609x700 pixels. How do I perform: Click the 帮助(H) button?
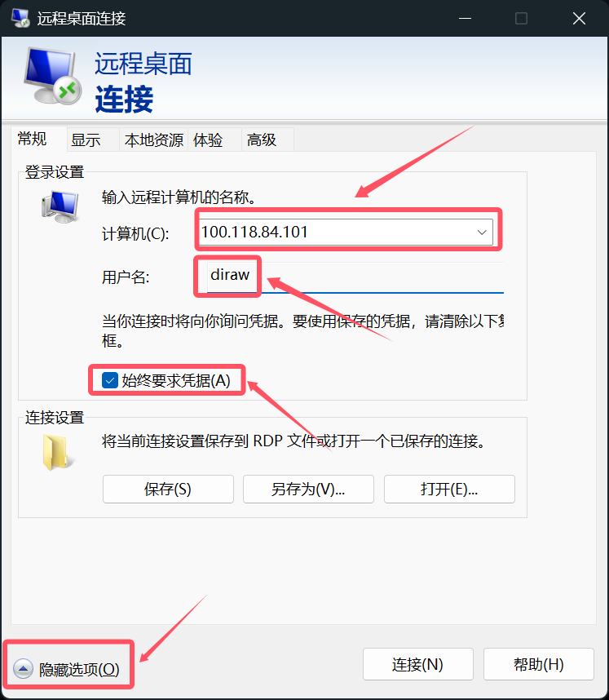tap(539, 664)
